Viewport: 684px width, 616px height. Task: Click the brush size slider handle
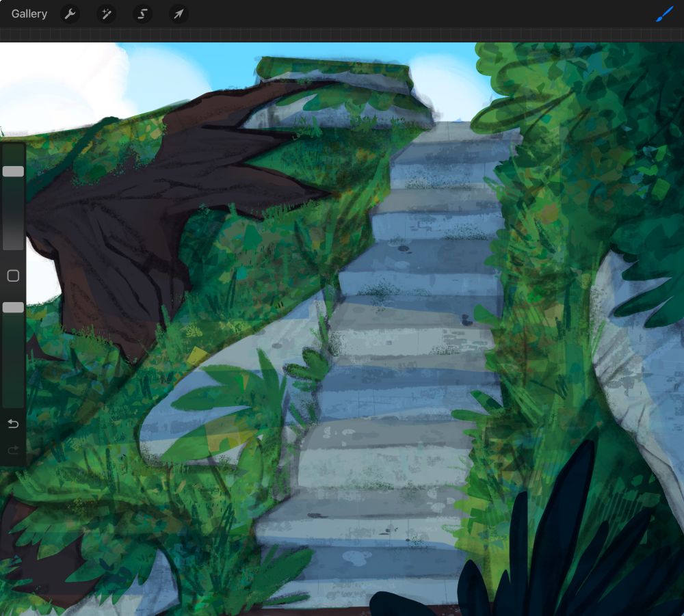(13, 172)
